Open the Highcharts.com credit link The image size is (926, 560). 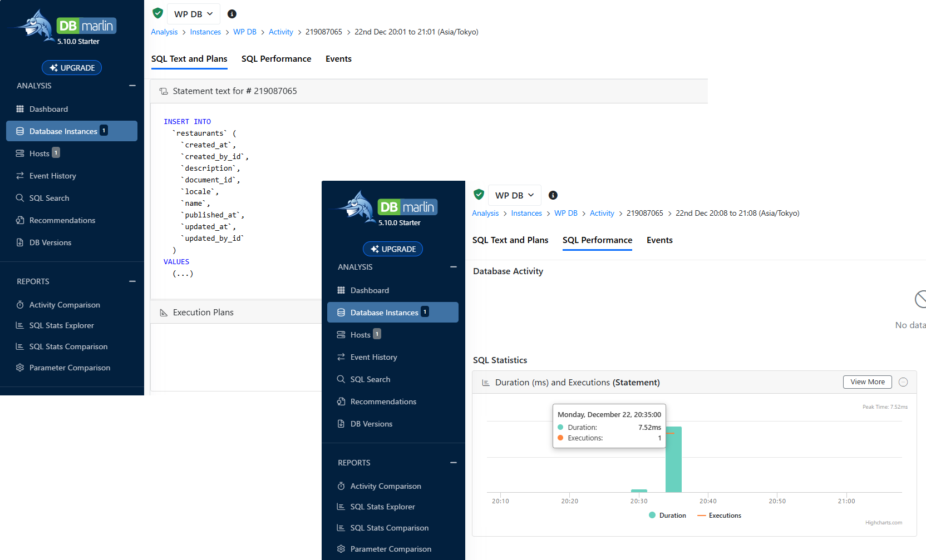point(884,523)
